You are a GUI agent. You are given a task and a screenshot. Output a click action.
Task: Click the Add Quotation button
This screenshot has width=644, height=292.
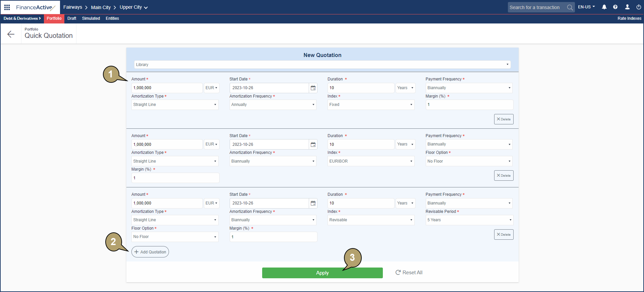150,252
